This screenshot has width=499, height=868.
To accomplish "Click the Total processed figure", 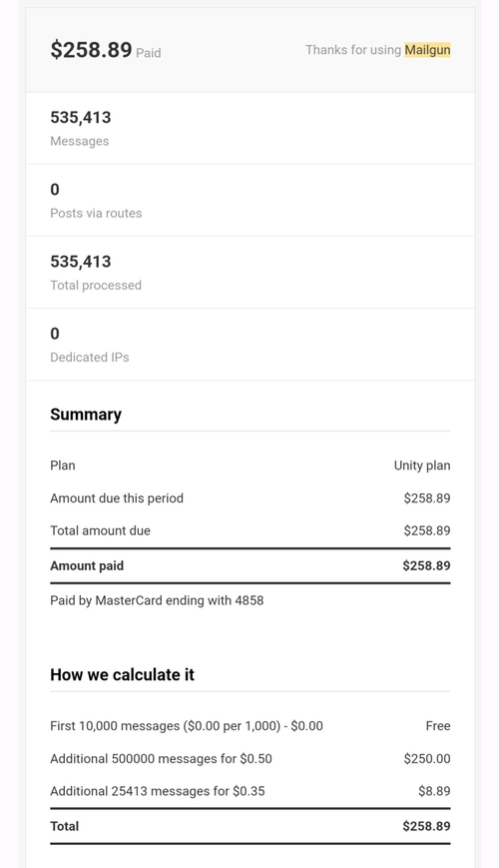I will click(x=81, y=262).
